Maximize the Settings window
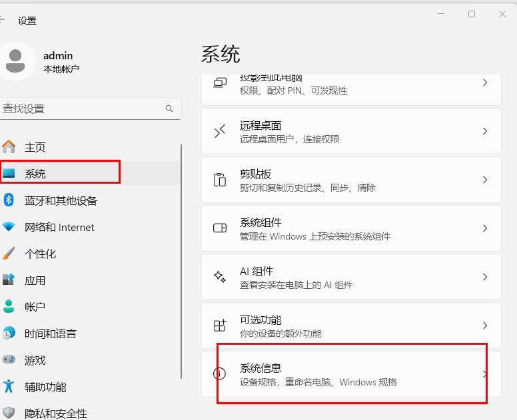The width and height of the screenshot is (517, 420). [x=472, y=14]
